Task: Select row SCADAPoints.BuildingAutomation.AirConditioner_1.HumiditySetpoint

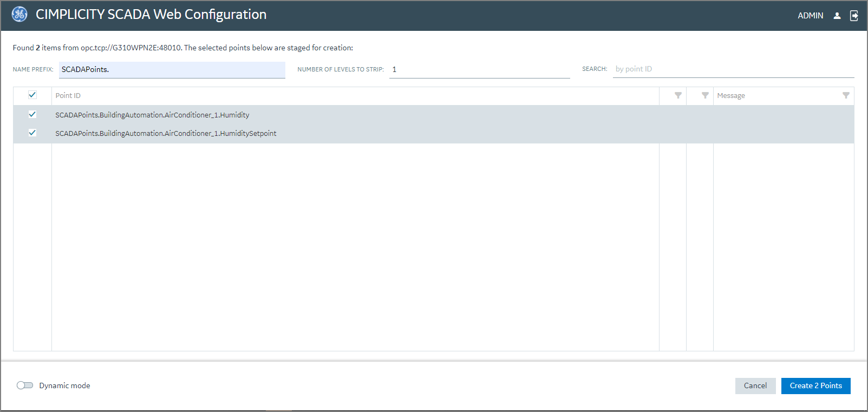Action: (434, 133)
